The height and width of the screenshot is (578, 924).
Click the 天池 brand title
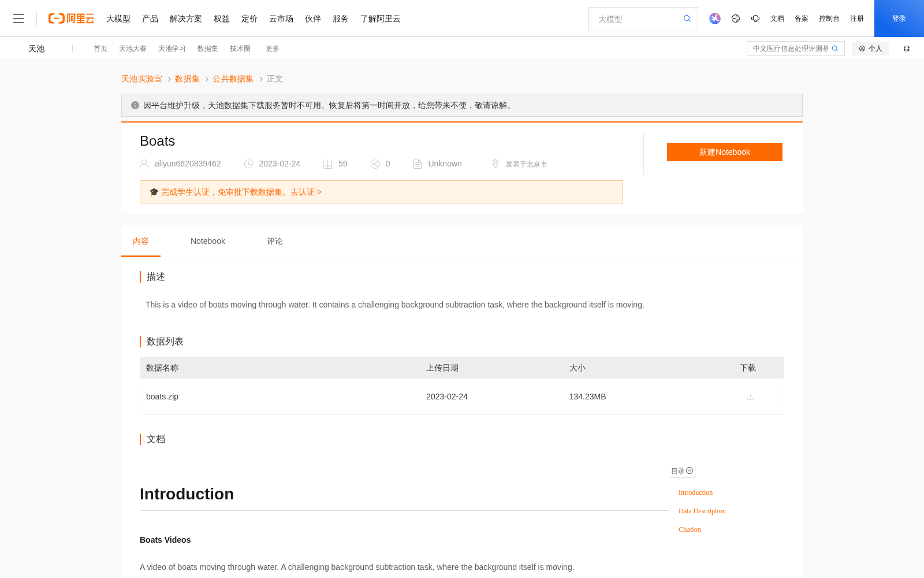[36, 49]
